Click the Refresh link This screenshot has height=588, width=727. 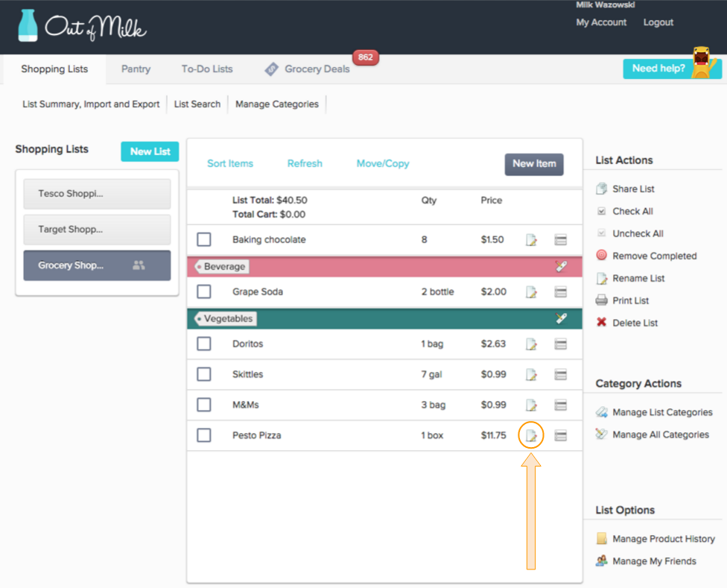[305, 164]
